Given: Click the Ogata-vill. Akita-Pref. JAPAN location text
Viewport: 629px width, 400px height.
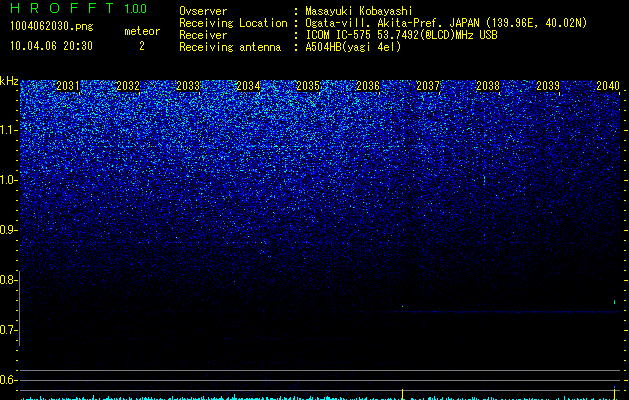Looking at the screenshot, I should pyautogui.click(x=446, y=23).
